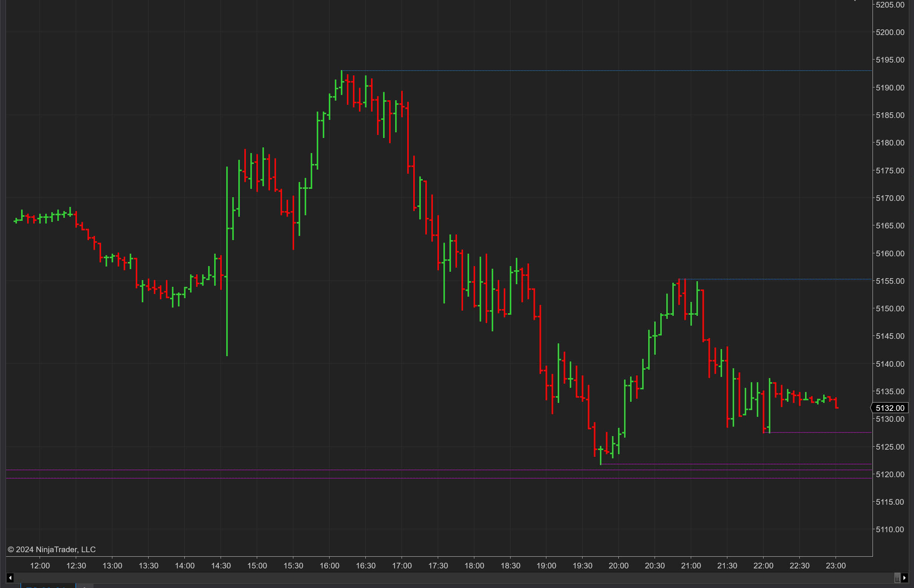This screenshot has width=914, height=588.
Task: Click the left scroll arrow under chart
Action: coord(10,578)
